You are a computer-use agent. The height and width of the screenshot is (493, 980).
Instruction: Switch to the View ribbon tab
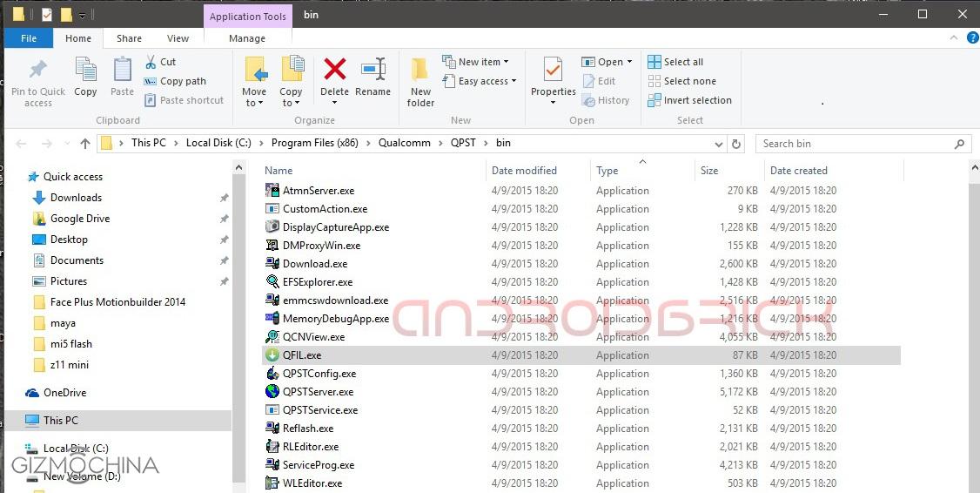coord(178,38)
